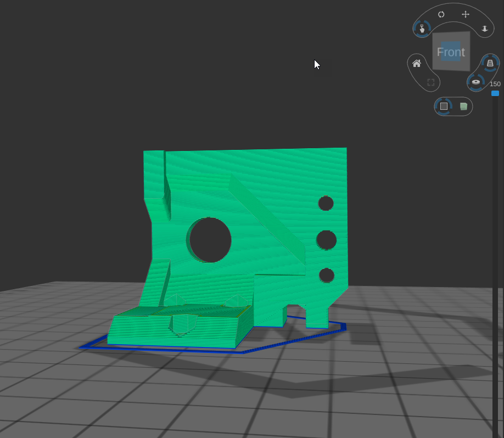Screen dimensions: 504x438
Task: Select the pan camera tool
Action: [x=466, y=14]
